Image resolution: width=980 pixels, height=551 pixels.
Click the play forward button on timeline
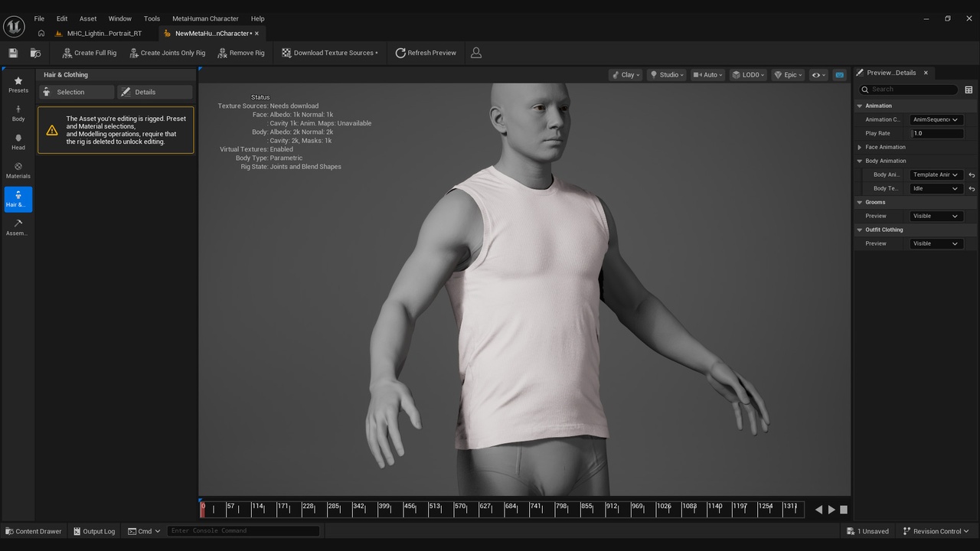[831, 510]
